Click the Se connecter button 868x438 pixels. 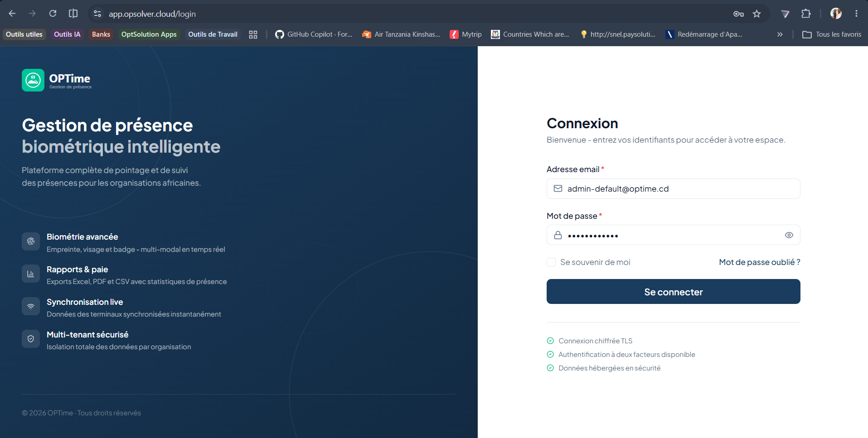pyautogui.click(x=673, y=292)
